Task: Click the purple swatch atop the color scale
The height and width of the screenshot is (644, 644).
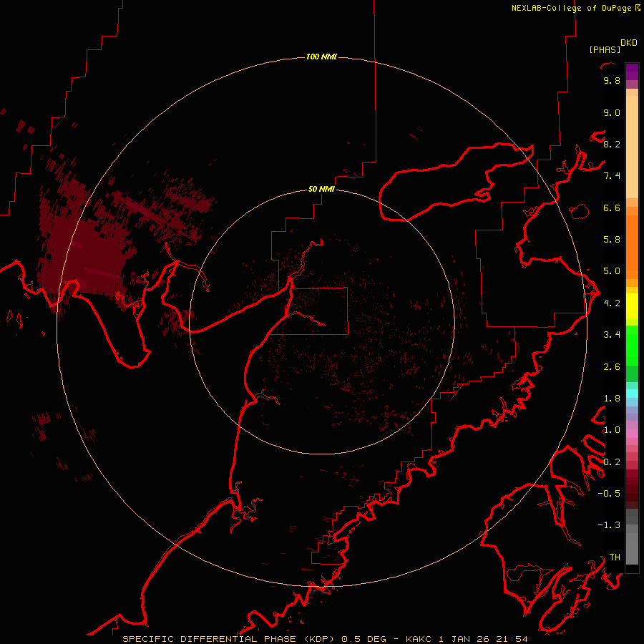Action: 632,72
